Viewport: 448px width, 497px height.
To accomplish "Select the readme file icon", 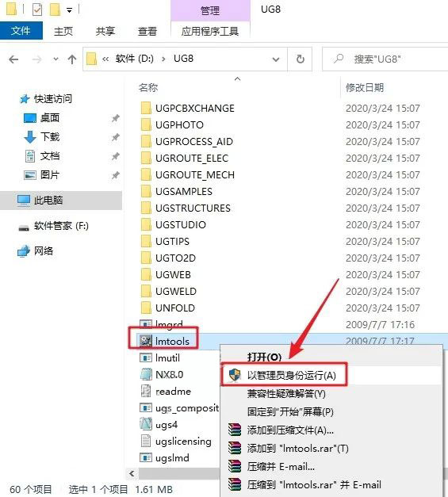I will (146, 391).
